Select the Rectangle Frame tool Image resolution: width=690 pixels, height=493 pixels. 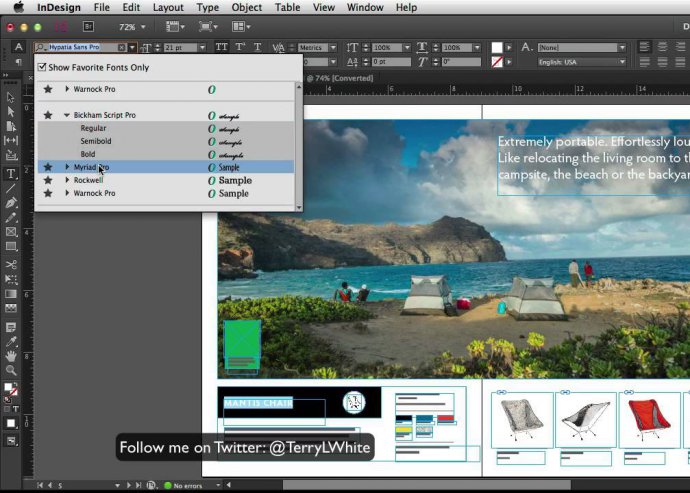pos(11,232)
